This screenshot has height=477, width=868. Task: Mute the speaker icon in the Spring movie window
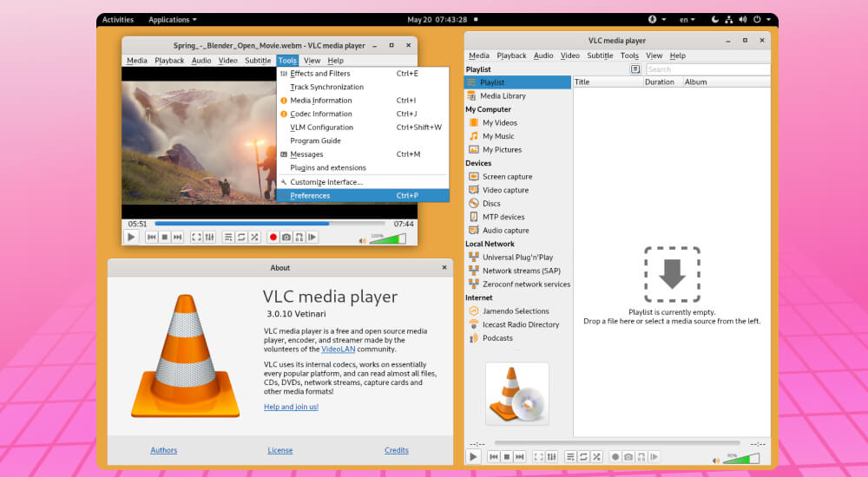click(362, 241)
